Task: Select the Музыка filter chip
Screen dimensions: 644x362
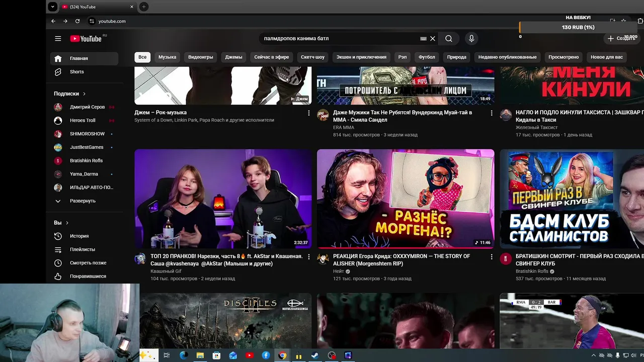Action: pos(167,57)
